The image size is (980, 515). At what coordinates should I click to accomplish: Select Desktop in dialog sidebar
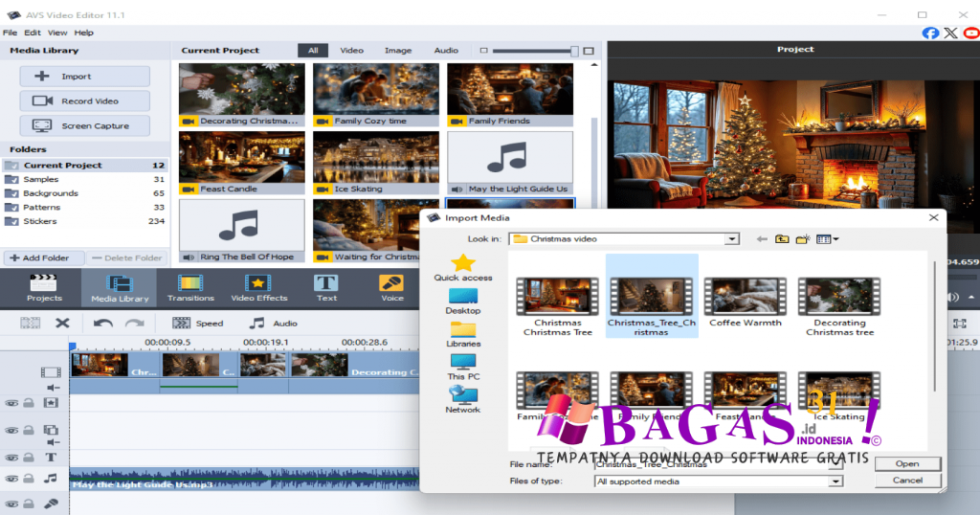[x=463, y=302]
